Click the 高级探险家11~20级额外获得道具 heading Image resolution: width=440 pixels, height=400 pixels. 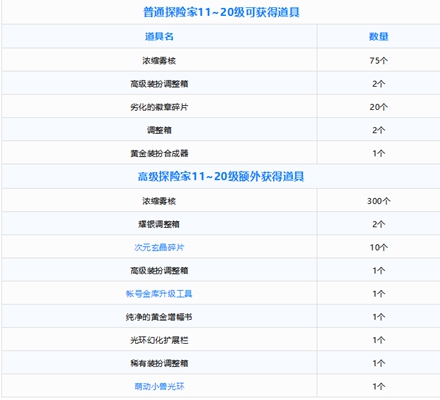pyautogui.click(x=221, y=176)
